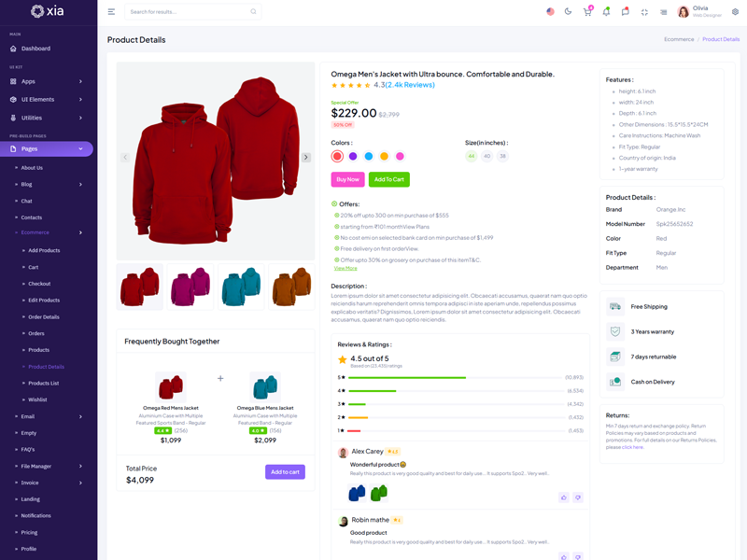Select size 44 option
Viewport: 747px width, 560px height.
click(472, 156)
